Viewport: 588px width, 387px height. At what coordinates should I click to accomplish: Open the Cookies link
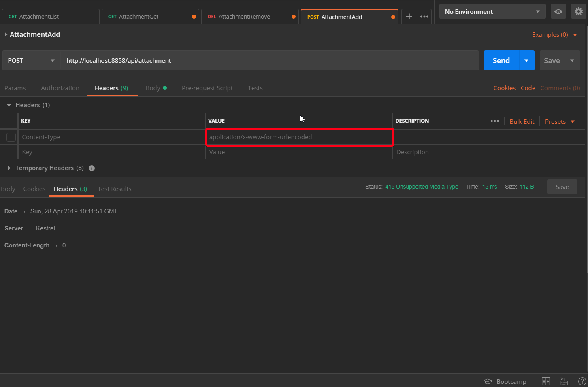point(505,88)
